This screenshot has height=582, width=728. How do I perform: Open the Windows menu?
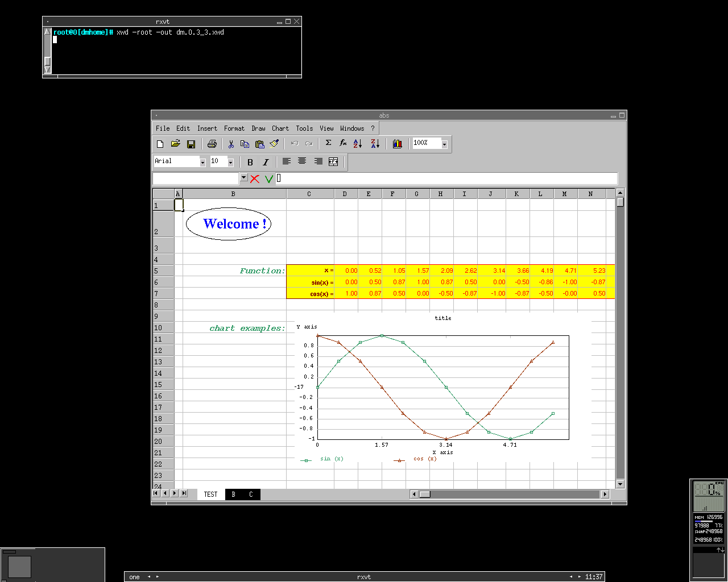point(352,128)
